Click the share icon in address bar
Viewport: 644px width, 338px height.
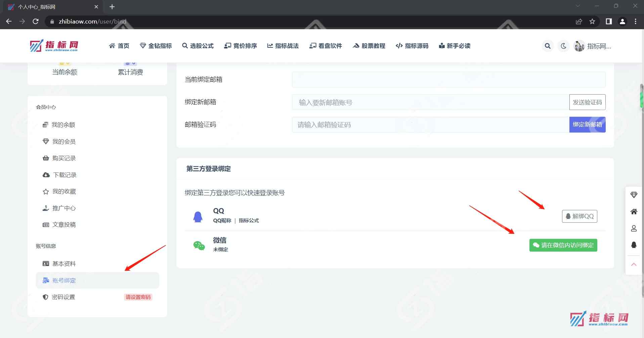(x=579, y=21)
